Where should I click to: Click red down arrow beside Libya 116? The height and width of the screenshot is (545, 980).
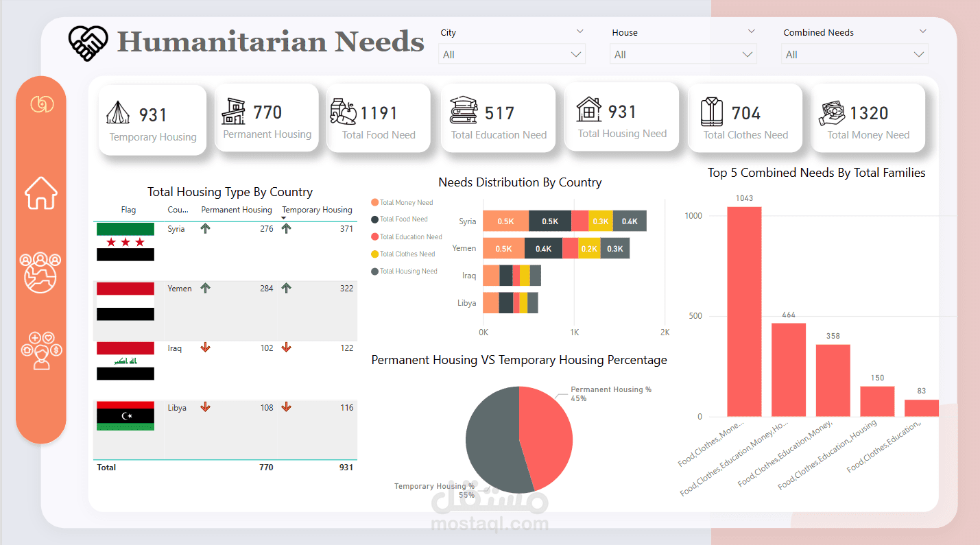pyautogui.click(x=287, y=407)
